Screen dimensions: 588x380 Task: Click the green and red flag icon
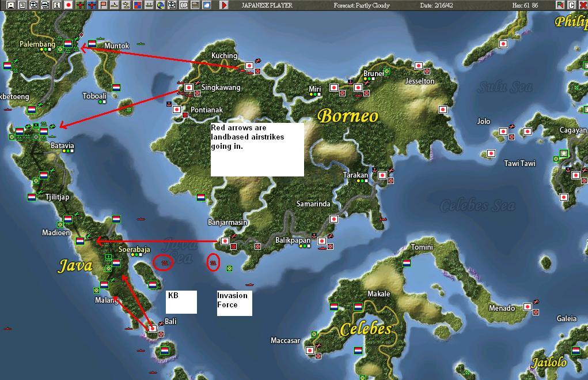point(560,5)
